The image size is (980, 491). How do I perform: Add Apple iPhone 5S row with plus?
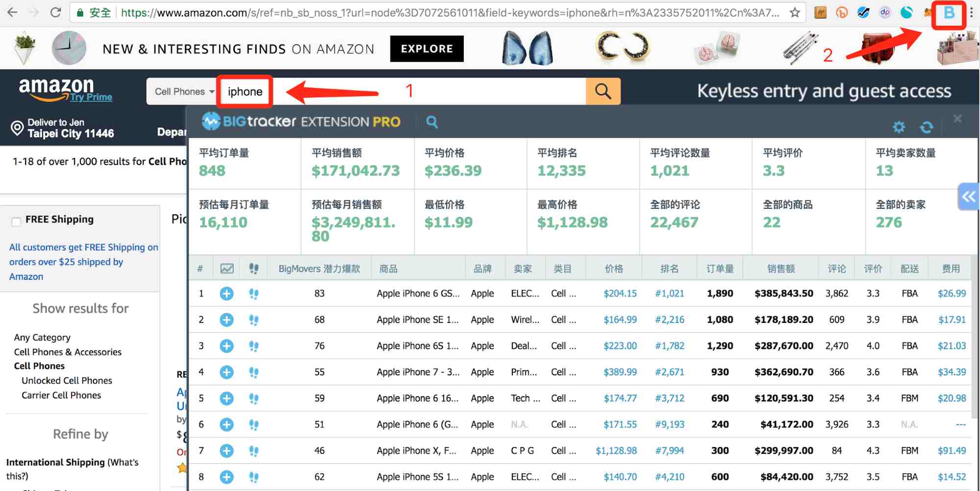point(226,477)
